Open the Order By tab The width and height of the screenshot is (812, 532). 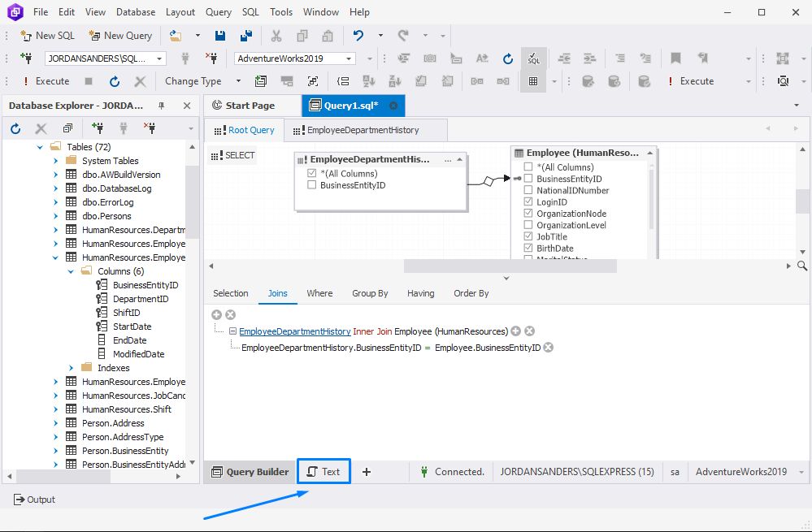pyautogui.click(x=471, y=293)
